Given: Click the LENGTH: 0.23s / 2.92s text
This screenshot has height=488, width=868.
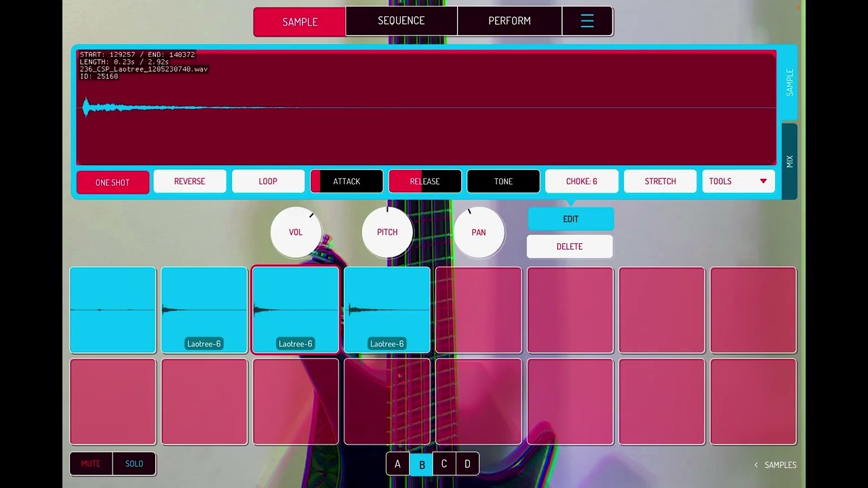Looking at the screenshot, I should click(124, 62).
